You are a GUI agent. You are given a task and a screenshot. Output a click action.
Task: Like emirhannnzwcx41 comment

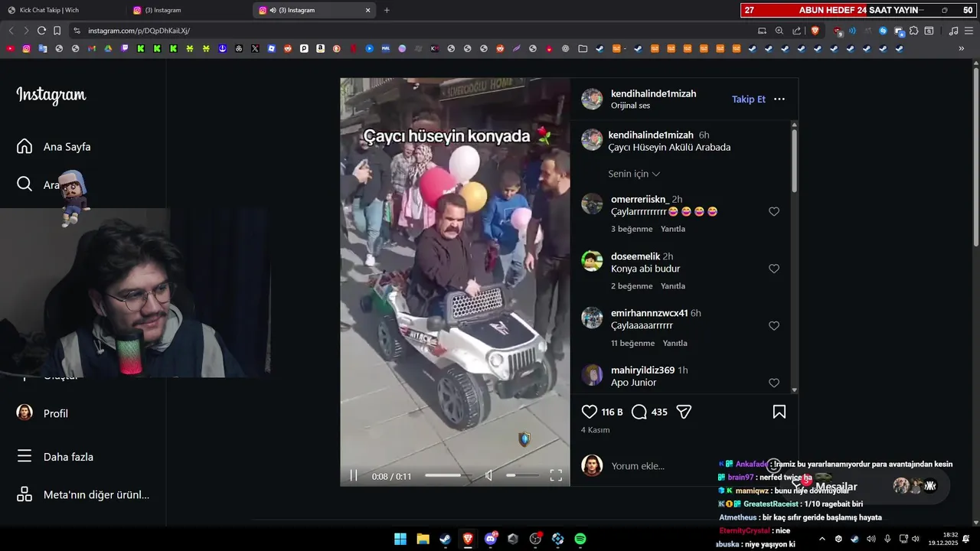pos(774,325)
